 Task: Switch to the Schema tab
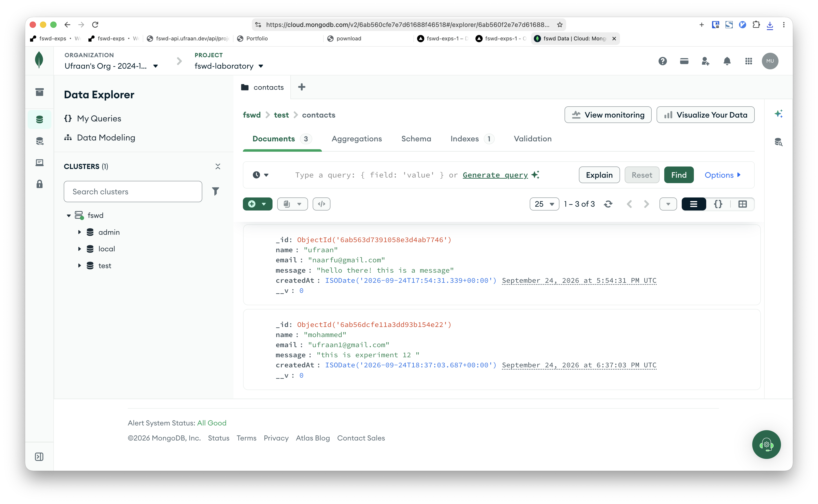(416, 139)
